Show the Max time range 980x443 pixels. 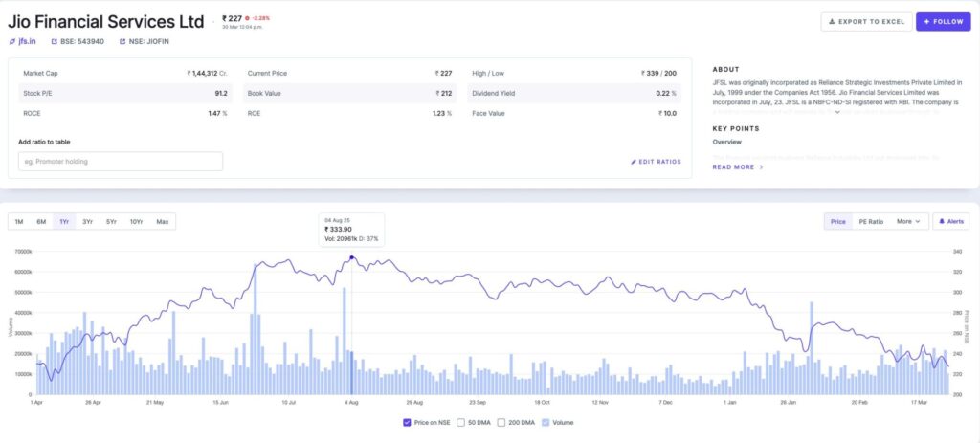(x=162, y=222)
